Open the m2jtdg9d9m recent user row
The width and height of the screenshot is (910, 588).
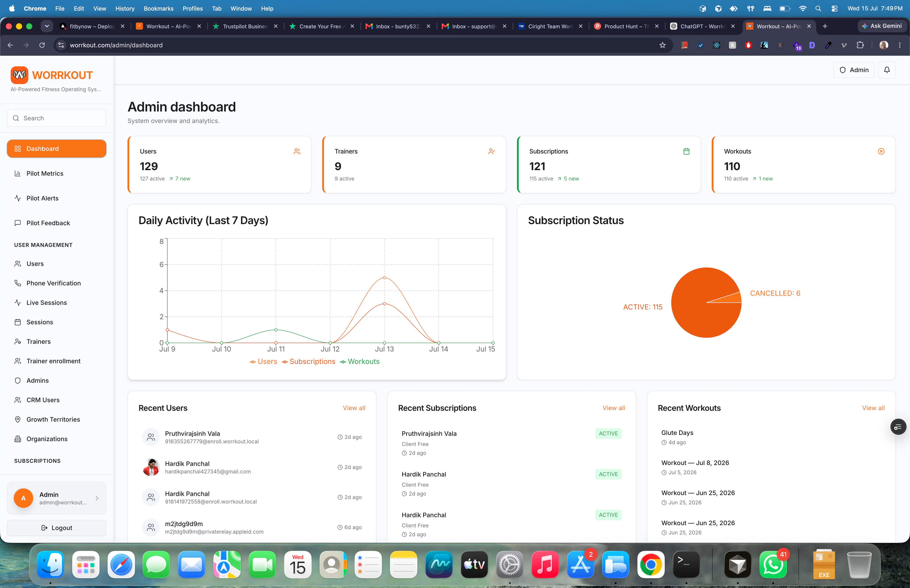coord(252,527)
